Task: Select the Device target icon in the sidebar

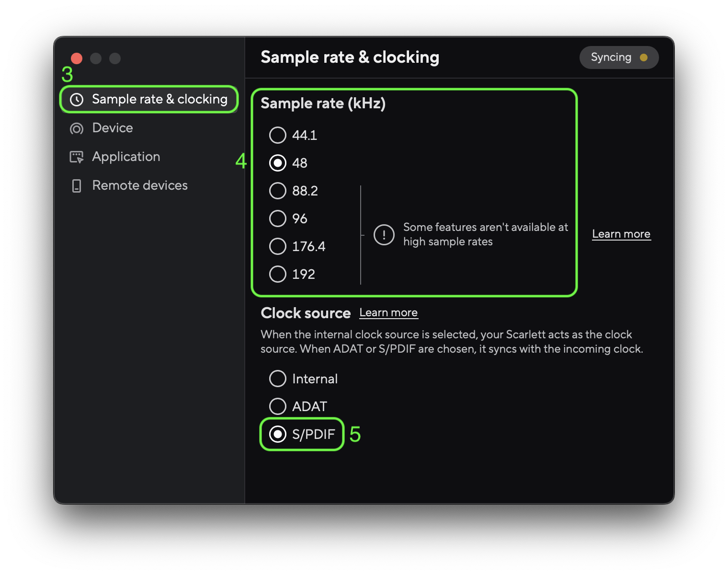Action: [76, 128]
